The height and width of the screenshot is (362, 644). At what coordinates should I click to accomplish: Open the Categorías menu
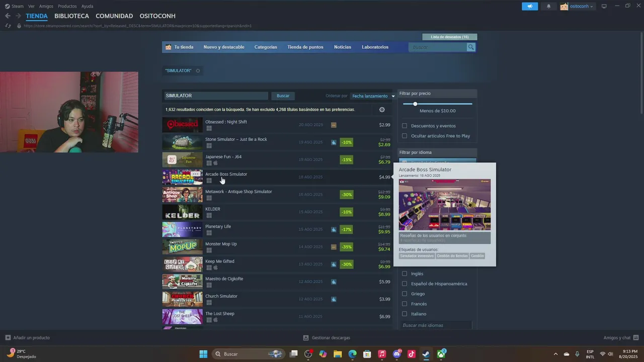pyautogui.click(x=266, y=47)
